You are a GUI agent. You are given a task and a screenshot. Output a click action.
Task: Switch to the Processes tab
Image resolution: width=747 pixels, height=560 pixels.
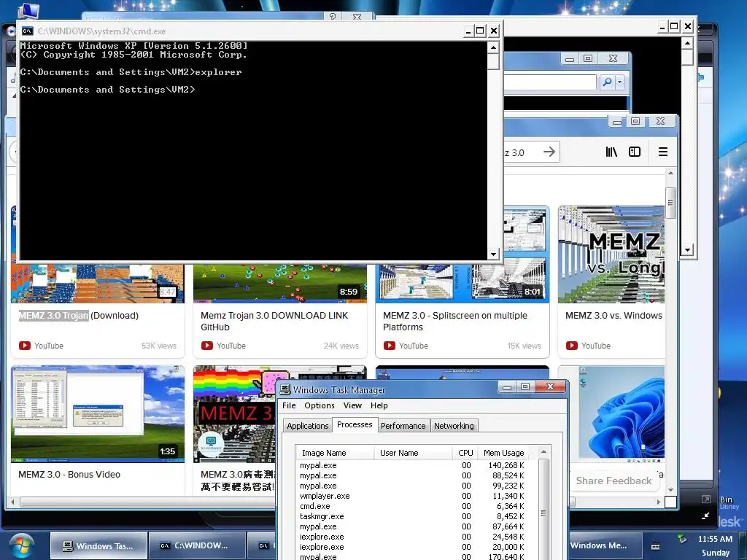(x=355, y=424)
